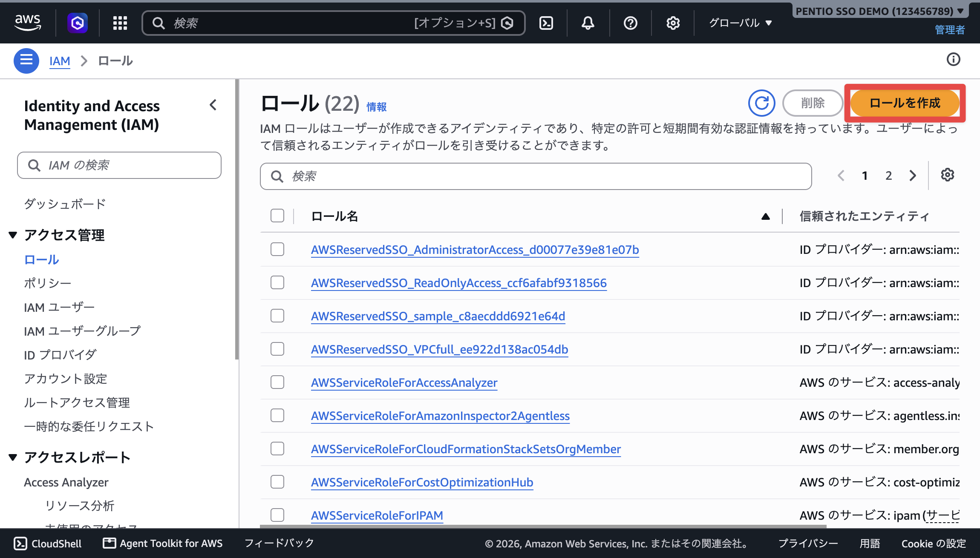The image size is (980, 558).
Task: Open AWSReservedSSO_AdministratorAccess role link
Action: (x=475, y=250)
